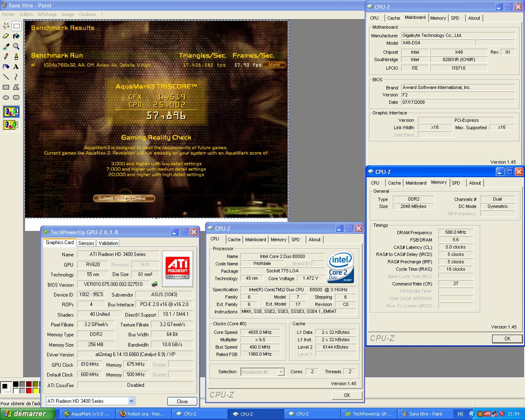
Task: Pick the Eraser tool in Paint
Action: coord(6,36)
